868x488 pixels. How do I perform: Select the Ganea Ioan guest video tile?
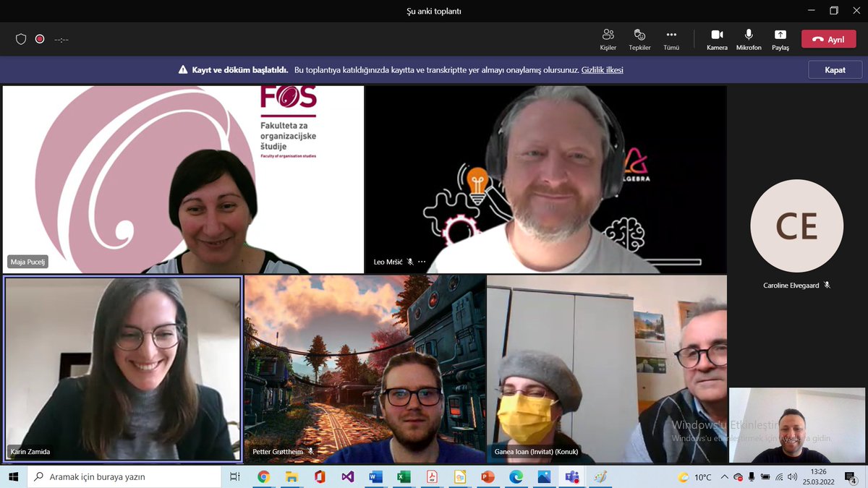[607, 369]
